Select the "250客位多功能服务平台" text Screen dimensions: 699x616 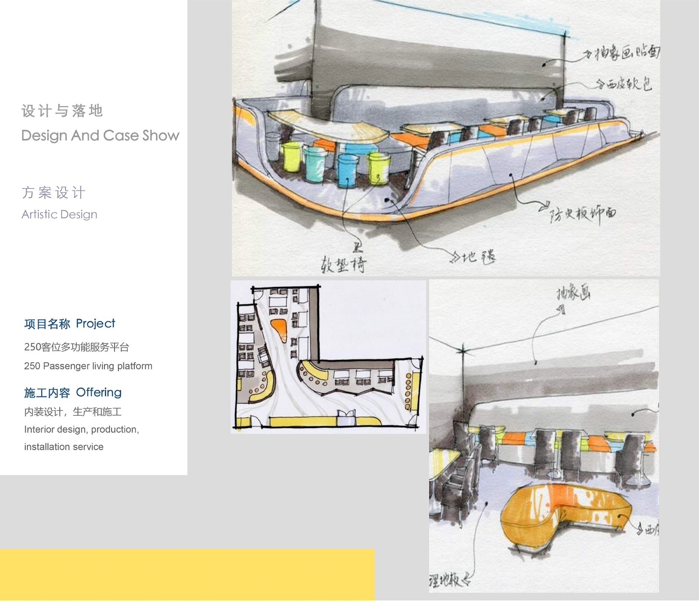(77, 347)
